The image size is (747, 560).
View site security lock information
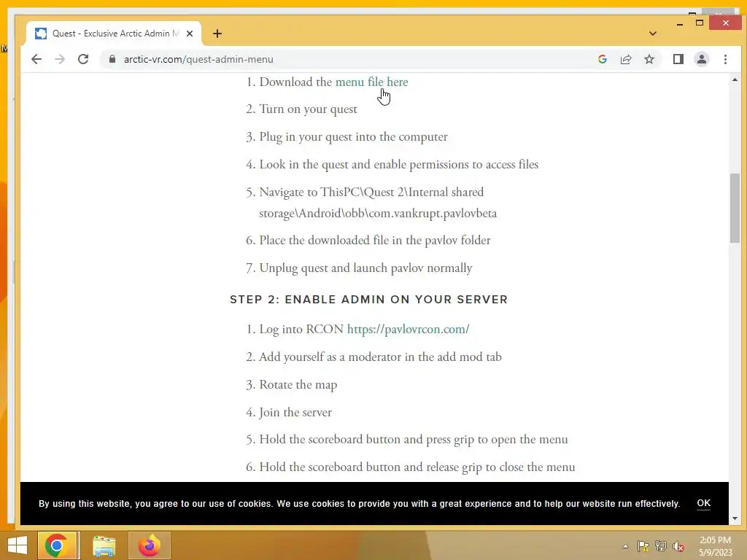pos(112,59)
